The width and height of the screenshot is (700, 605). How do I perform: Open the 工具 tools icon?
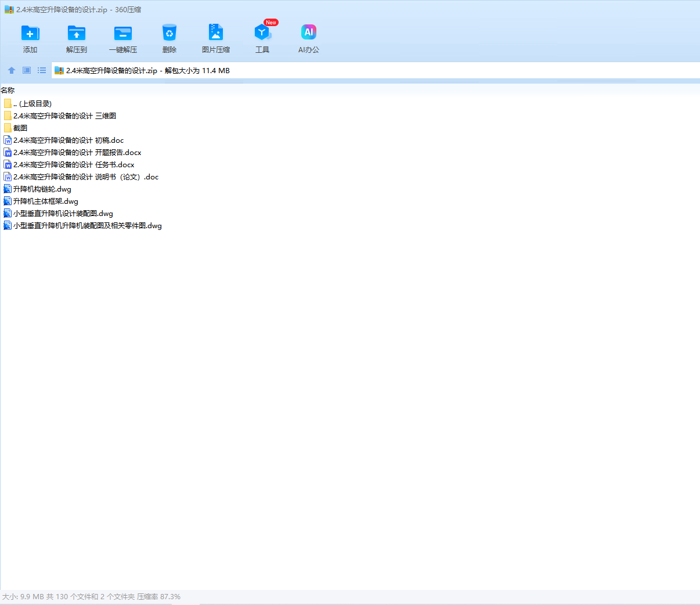point(262,33)
